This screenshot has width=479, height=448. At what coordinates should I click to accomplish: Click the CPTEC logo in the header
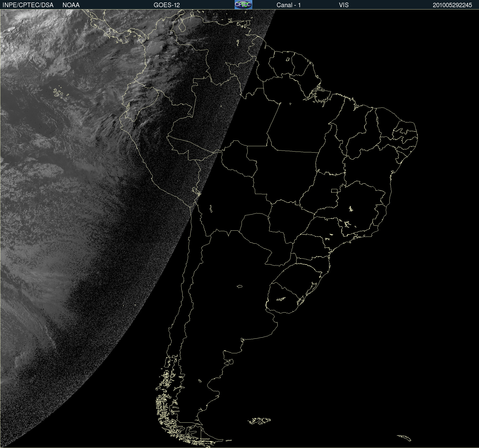243,5
